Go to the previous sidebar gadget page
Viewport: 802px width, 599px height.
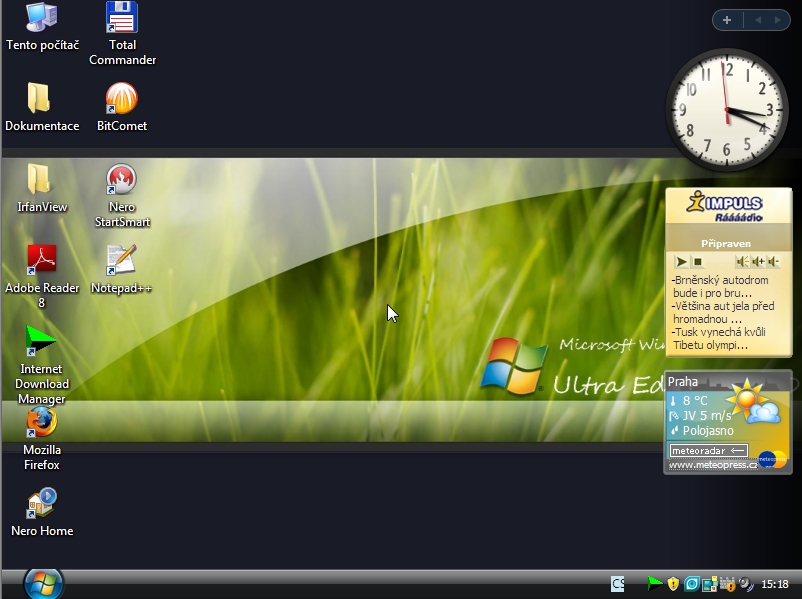(x=758, y=20)
